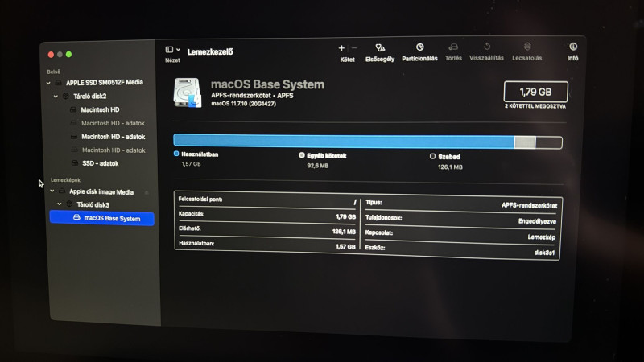Click the Használatban blue legend swatch

coord(176,154)
